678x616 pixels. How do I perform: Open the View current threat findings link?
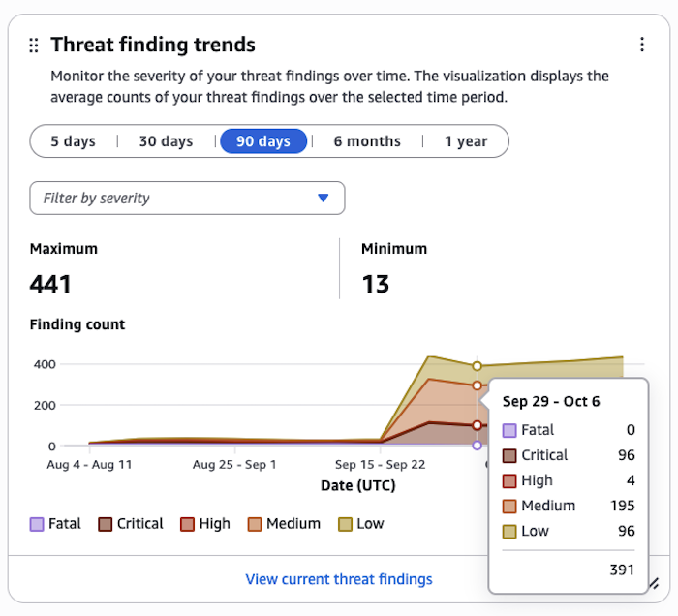339,579
